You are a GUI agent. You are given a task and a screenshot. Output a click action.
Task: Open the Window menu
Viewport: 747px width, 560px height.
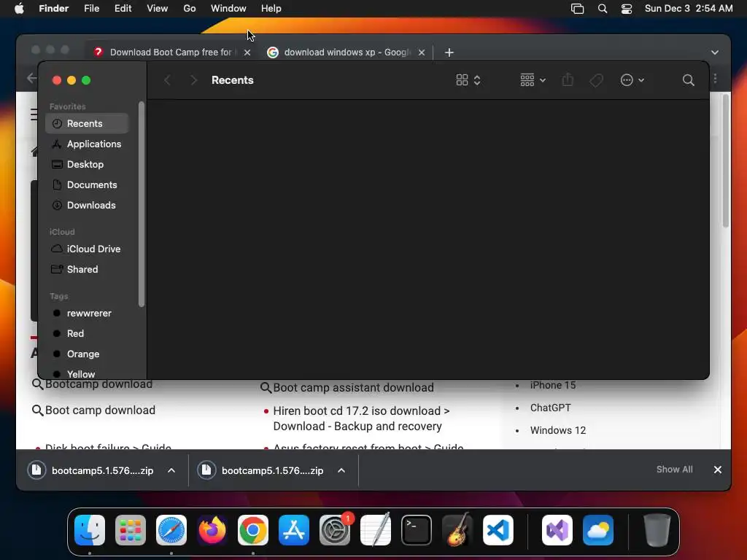point(228,9)
